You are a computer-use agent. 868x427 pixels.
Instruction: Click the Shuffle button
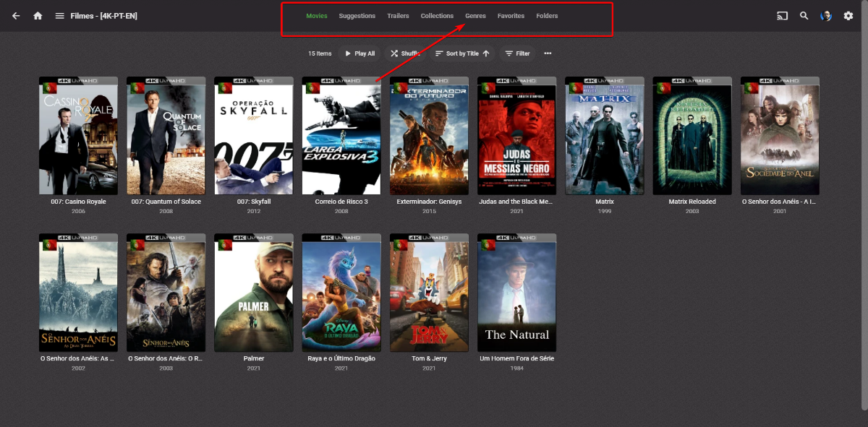pyautogui.click(x=404, y=53)
